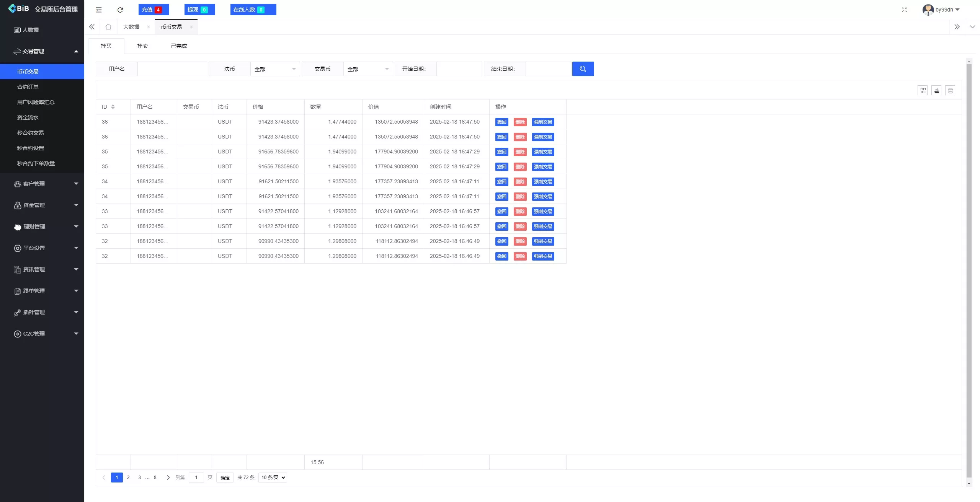The image size is (980, 502).
Task: Expand the 客户管理 sidebar section
Action: [42, 184]
